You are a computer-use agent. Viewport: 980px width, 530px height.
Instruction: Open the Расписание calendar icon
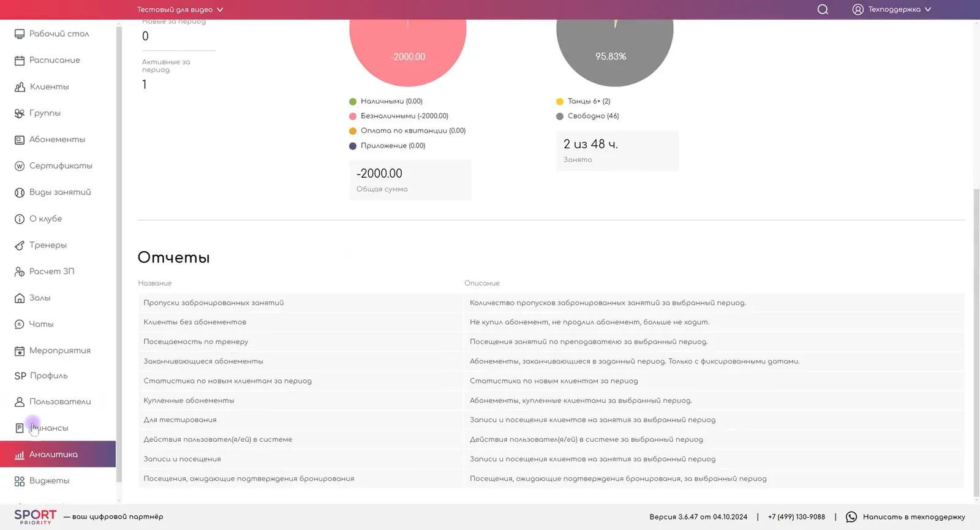(x=20, y=60)
